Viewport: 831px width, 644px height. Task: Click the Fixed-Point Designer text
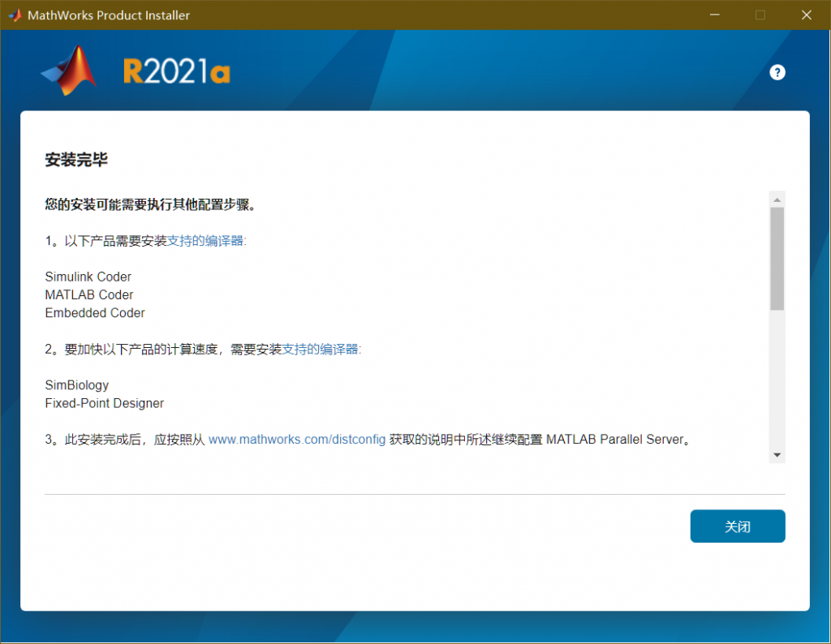(x=105, y=404)
